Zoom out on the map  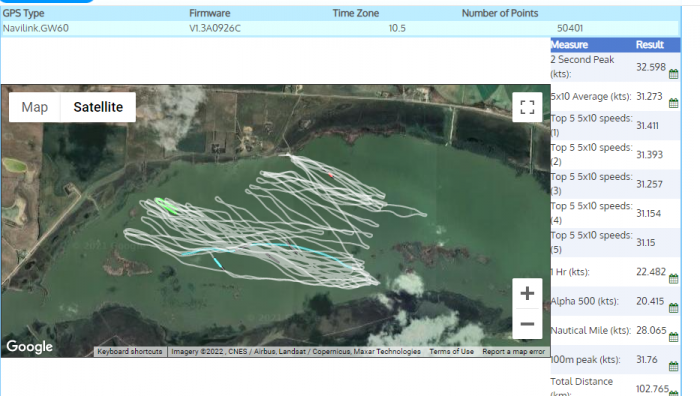527,324
